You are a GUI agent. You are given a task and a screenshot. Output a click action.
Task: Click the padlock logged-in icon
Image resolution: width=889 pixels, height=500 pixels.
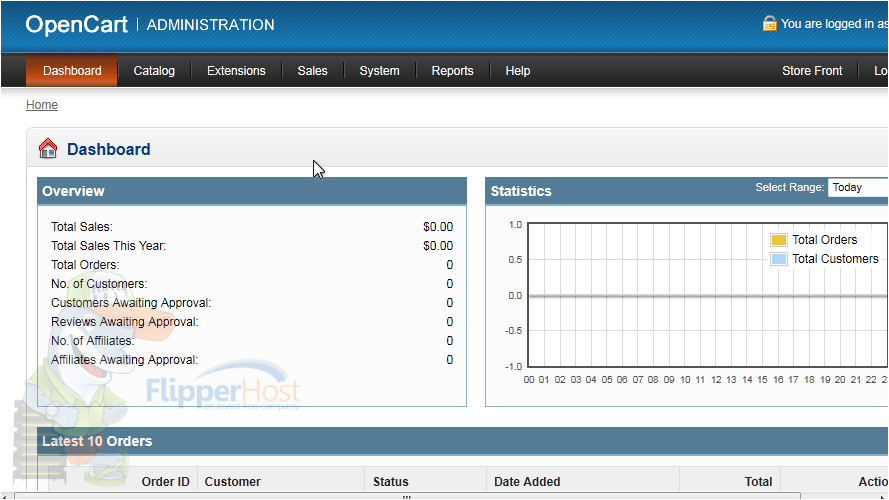point(769,23)
